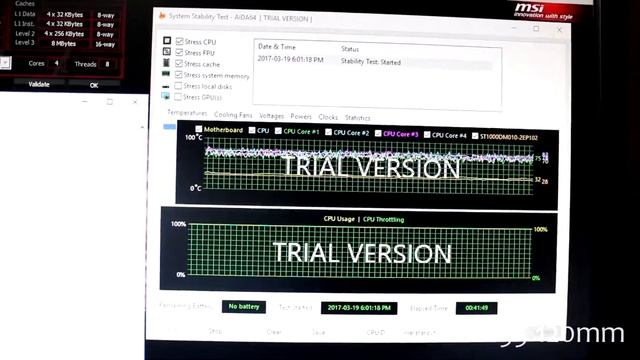Click the CPU Throttling graph label

[383, 220]
